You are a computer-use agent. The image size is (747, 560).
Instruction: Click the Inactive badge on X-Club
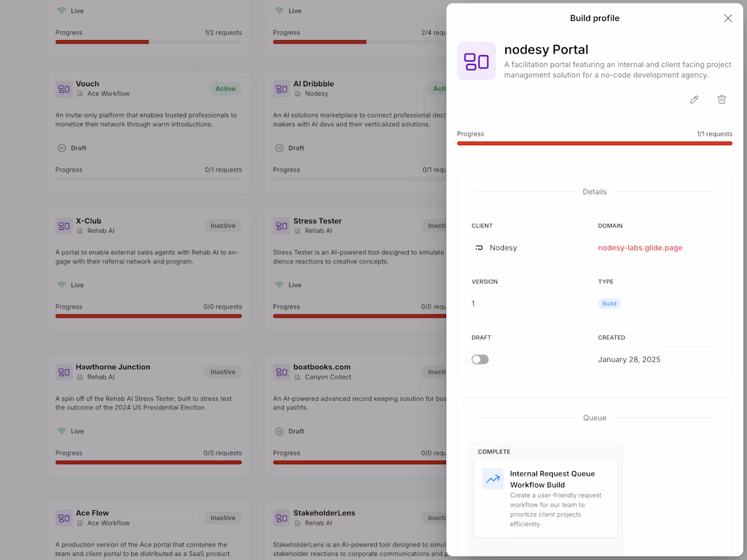(x=223, y=226)
